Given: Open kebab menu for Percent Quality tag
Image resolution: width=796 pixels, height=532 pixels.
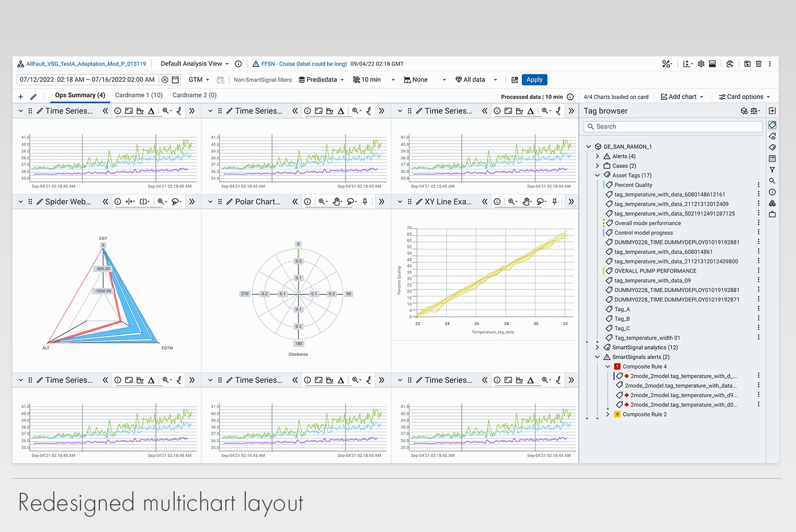Looking at the screenshot, I should pos(758,185).
